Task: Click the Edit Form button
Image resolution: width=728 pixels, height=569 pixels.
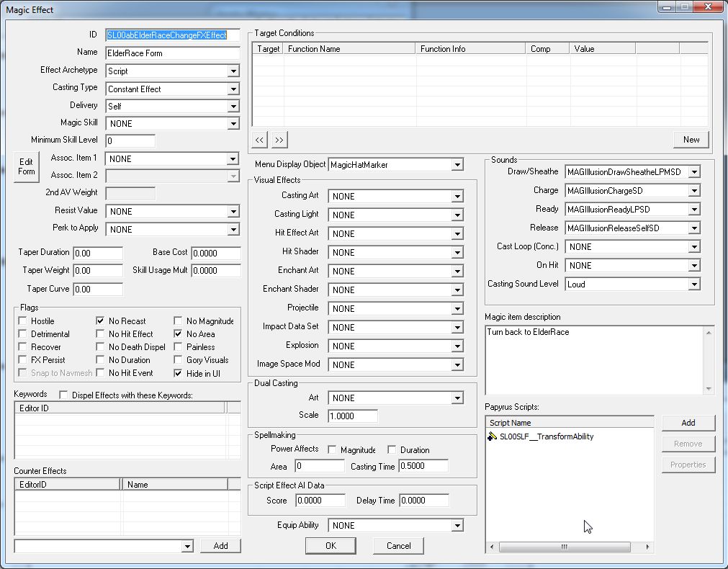Action: pos(26,167)
